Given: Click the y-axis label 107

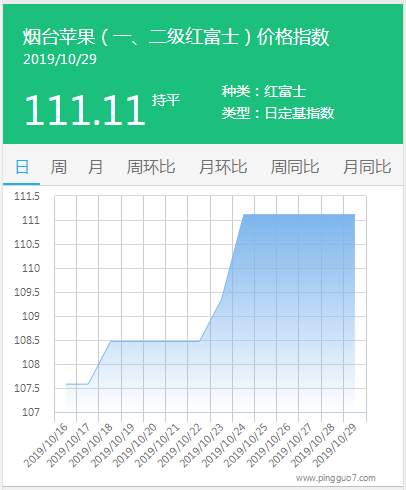Looking at the screenshot, I should tap(31, 412).
